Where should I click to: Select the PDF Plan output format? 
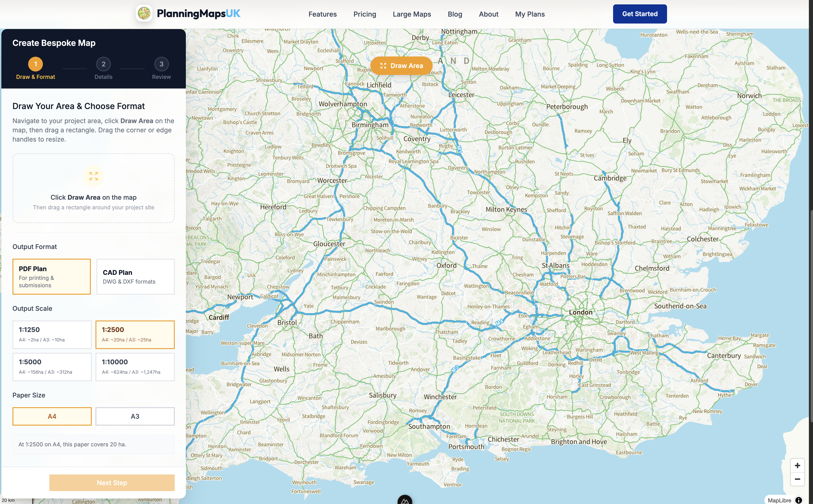point(52,276)
